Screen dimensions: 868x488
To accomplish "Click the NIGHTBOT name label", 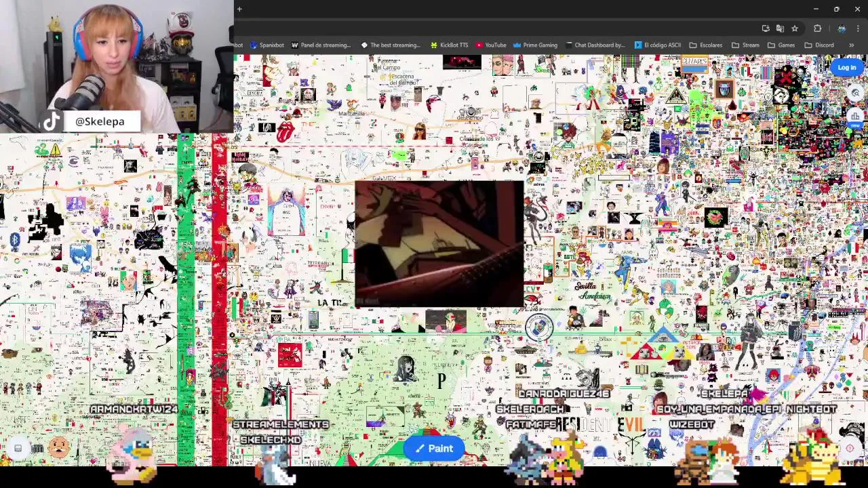I will click(x=811, y=409).
